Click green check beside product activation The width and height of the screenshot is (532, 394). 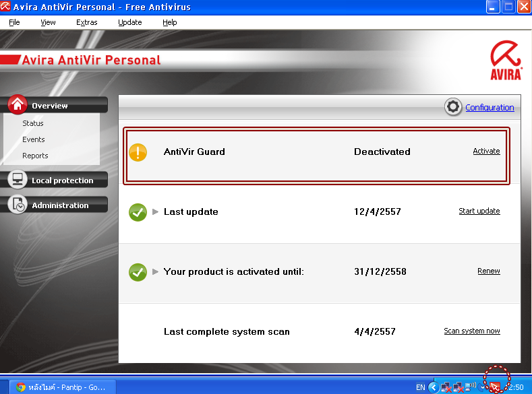coord(138,272)
